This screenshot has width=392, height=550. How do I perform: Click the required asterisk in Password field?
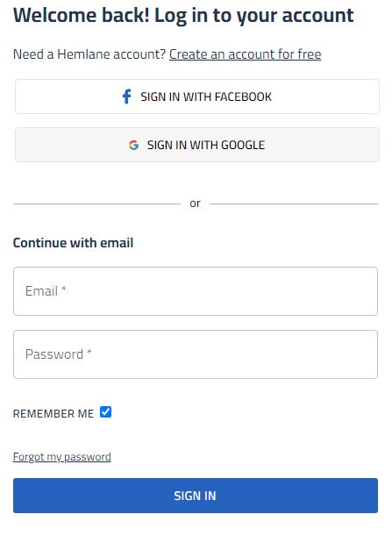click(x=89, y=352)
